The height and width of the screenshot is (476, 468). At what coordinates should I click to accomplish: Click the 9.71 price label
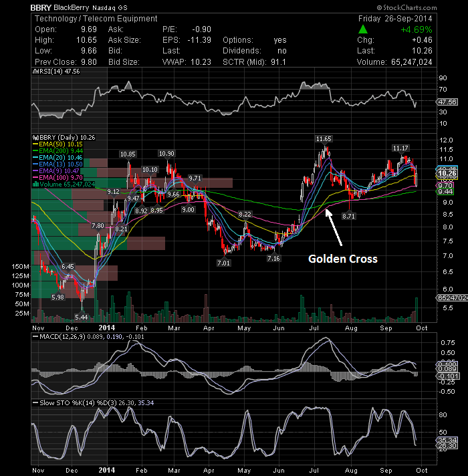point(195,178)
